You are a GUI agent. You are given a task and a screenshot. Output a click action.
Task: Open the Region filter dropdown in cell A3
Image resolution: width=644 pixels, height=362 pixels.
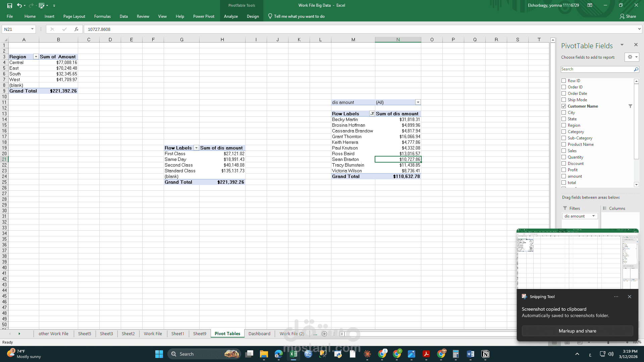point(36,57)
